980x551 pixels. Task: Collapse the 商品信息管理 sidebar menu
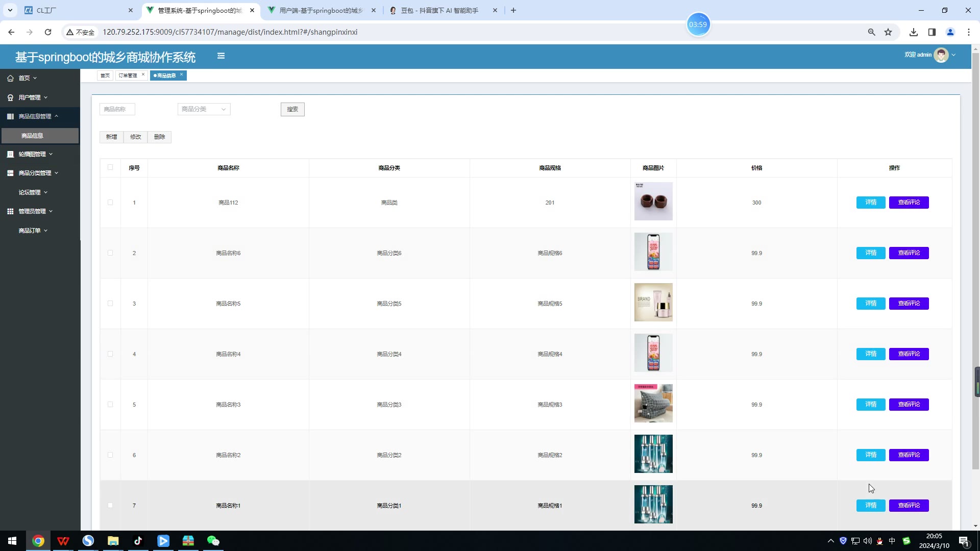coord(40,116)
